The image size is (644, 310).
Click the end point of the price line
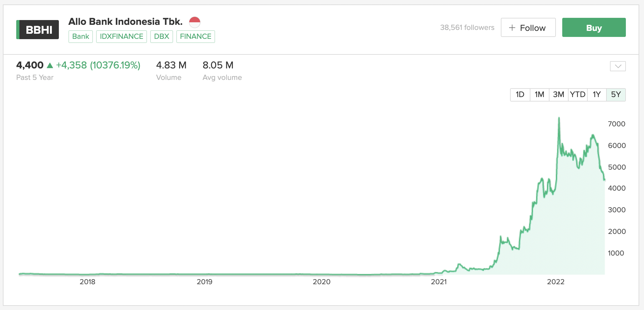pyautogui.click(x=604, y=180)
